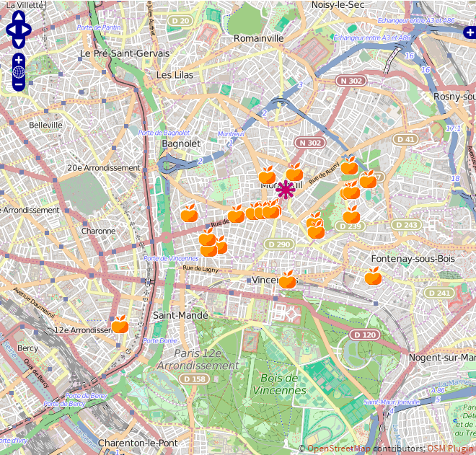Open the OSM Plugin link

451,449
